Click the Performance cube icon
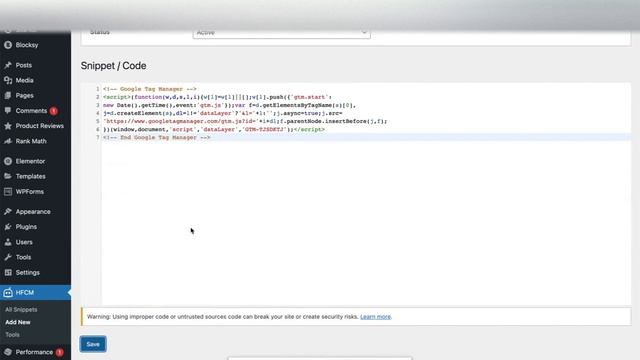The width and height of the screenshot is (640, 360). tap(8, 352)
